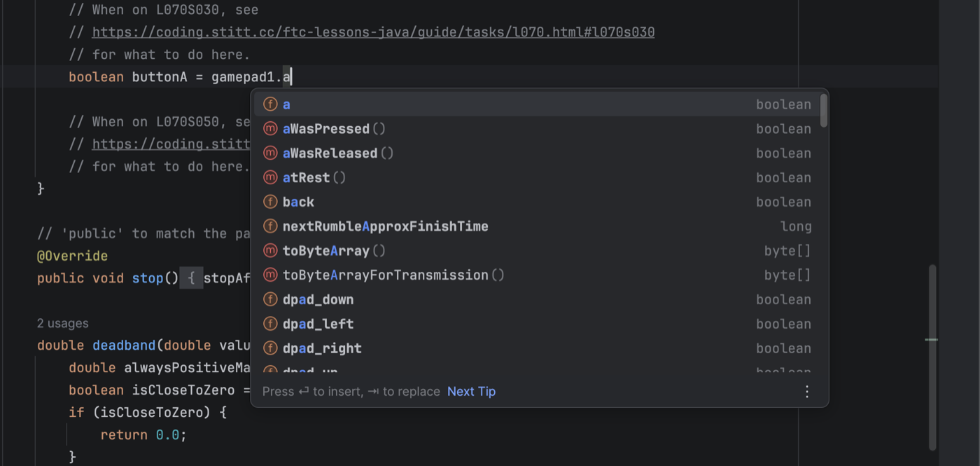
Task: Click the atRest() method icon
Action: coord(270,178)
